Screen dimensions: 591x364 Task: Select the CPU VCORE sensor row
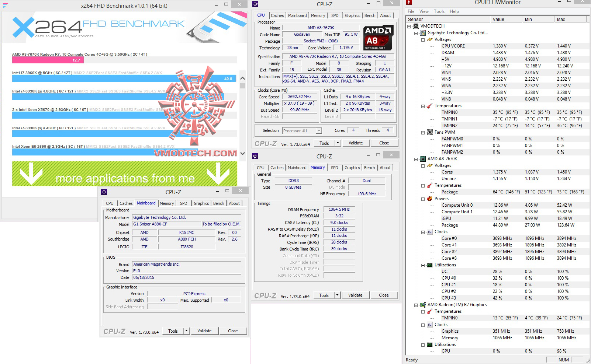point(497,46)
